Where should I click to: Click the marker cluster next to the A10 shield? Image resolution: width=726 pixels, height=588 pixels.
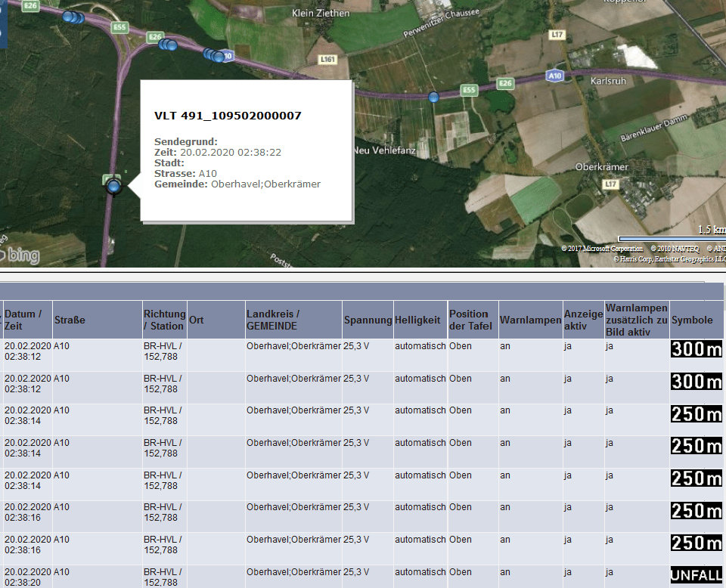point(213,54)
